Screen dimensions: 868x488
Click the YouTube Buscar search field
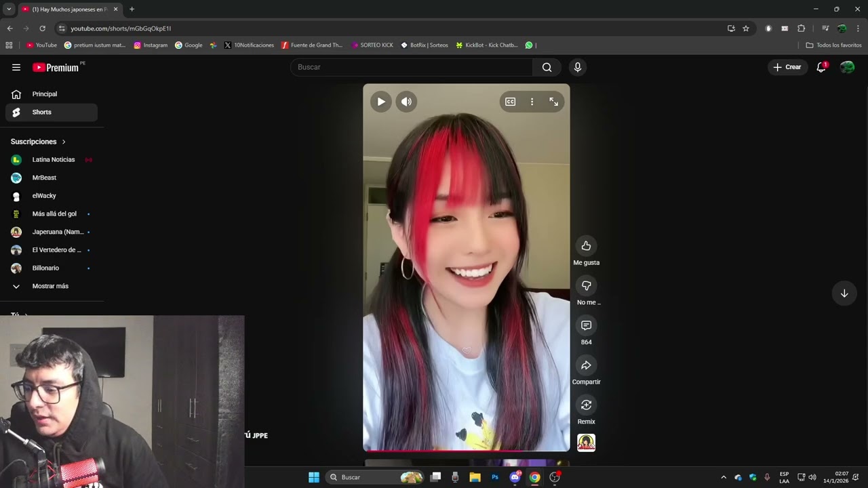pos(412,67)
